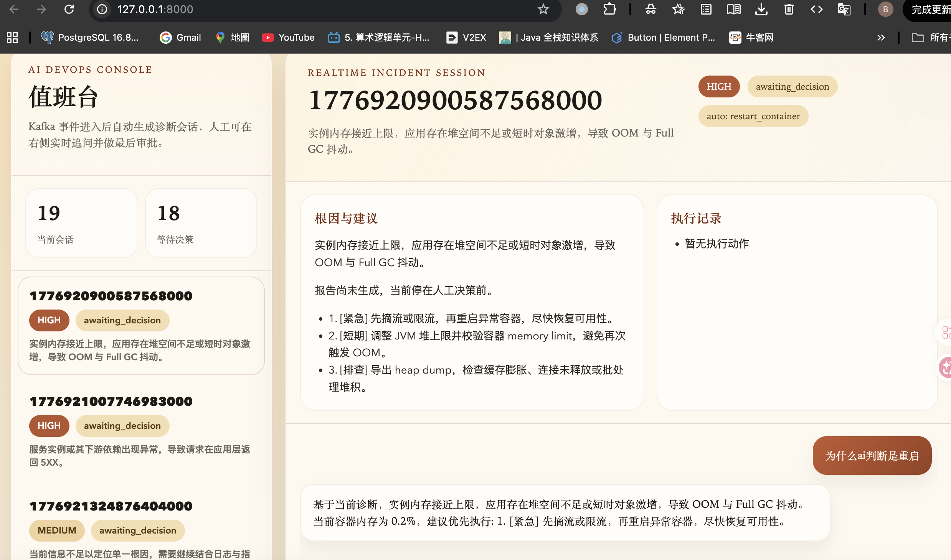Open the source code viewer icon
951x560 pixels.
click(817, 9)
